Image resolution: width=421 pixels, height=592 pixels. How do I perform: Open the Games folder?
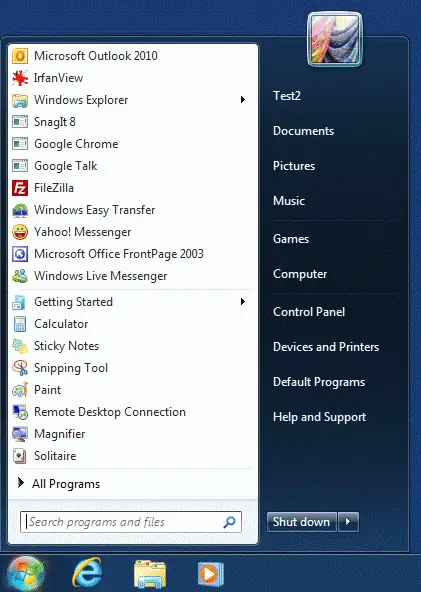[x=291, y=239]
